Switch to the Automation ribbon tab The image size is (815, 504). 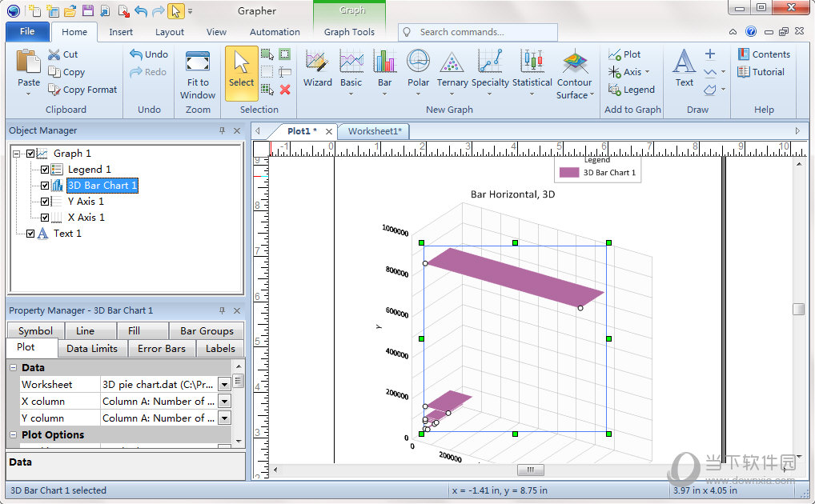coord(275,32)
